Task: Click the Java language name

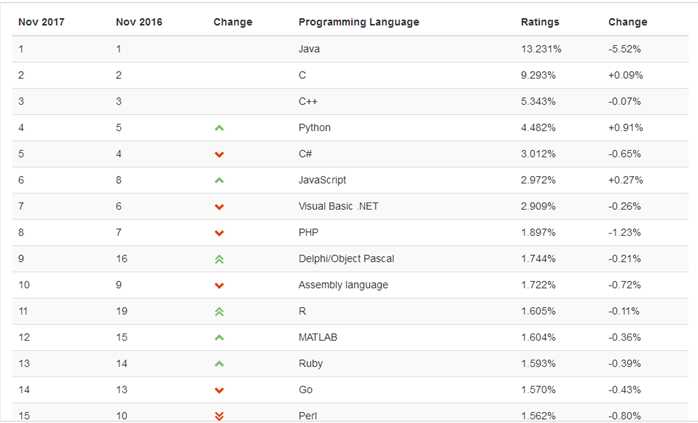Action: [x=309, y=49]
